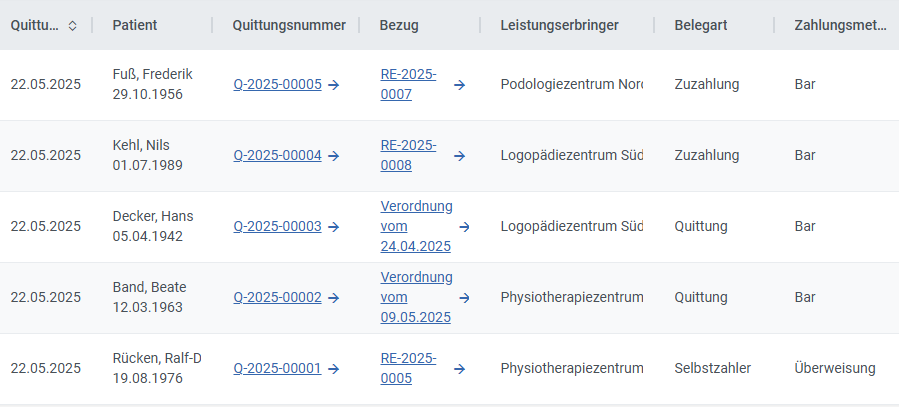Screen dimensions: 899x407
Task: Click the Patient column header
Action: (x=135, y=25)
